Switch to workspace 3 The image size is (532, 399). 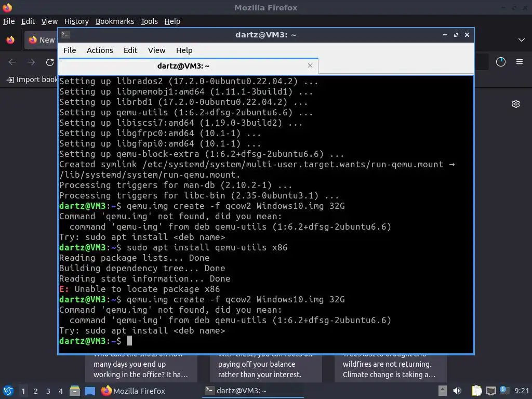tap(48, 391)
